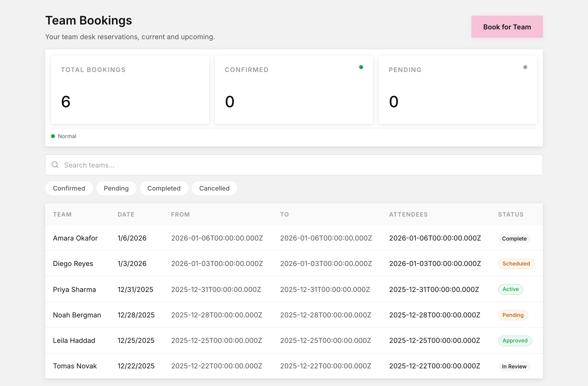Viewport: 588px width, 386px height.
Task: Sort by the TO column header
Action: [x=284, y=214]
